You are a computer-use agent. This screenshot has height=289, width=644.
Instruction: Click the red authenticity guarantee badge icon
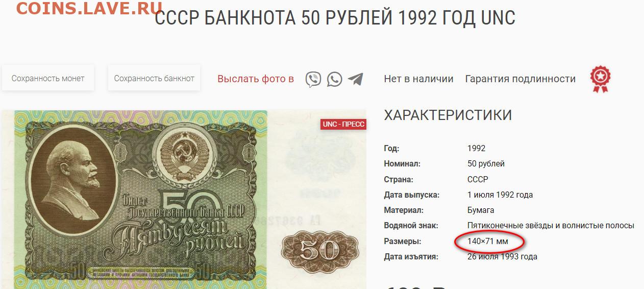click(601, 79)
